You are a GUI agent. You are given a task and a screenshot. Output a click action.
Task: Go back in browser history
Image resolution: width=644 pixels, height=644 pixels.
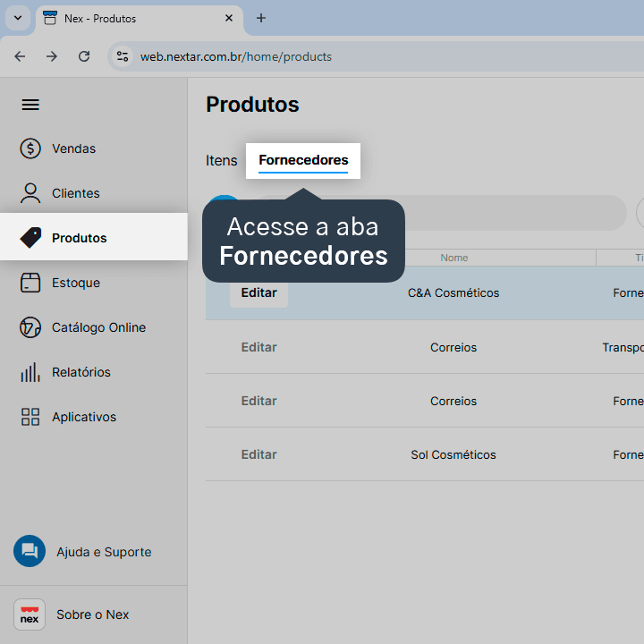coord(20,56)
